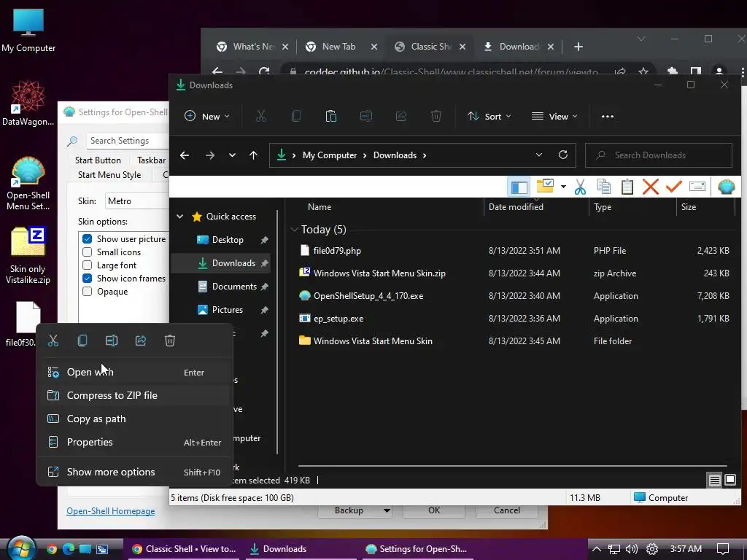Click Rename icon in Downloads command bar
Screen dimensions: 747x560
366,116
